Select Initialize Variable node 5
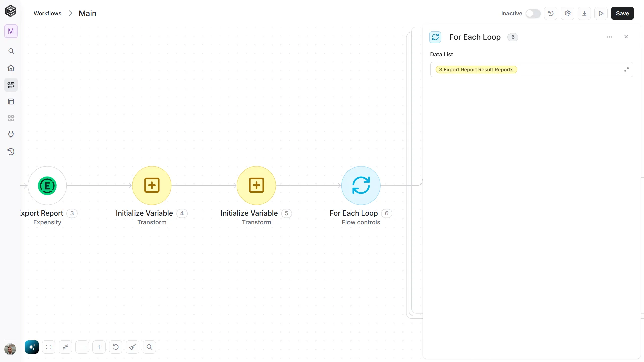The height and width of the screenshot is (362, 644). coord(257,185)
